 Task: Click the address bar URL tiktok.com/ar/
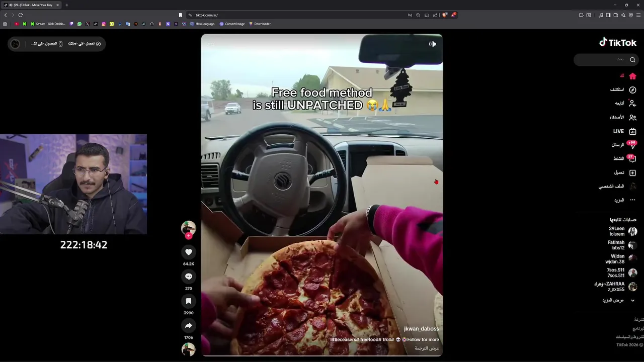pyautogui.click(x=206, y=15)
